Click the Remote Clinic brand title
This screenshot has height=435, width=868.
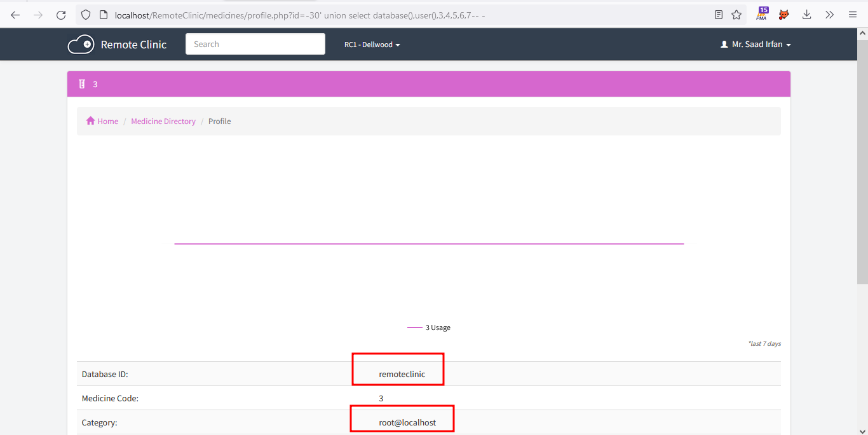tap(133, 45)
